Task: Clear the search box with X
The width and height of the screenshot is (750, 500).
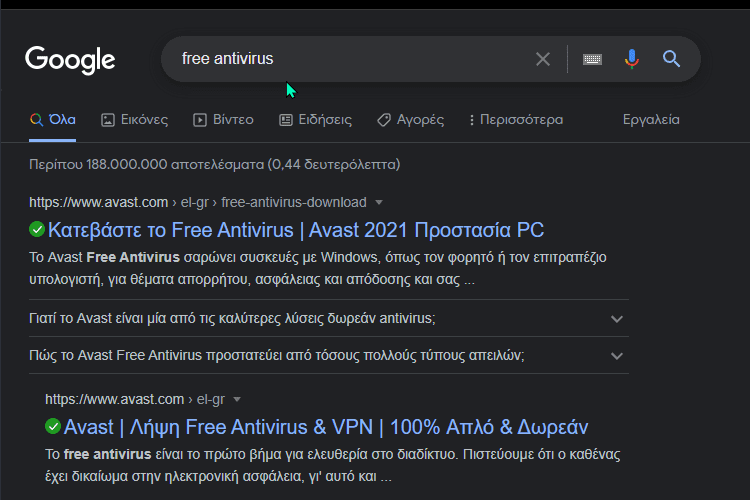Action: (542, 59)
